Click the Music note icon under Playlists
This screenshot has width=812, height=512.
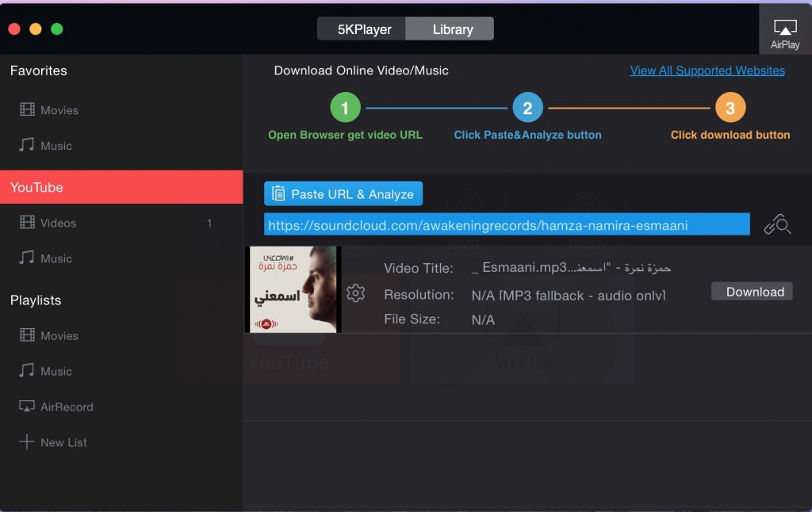click(x=26, y=370)
